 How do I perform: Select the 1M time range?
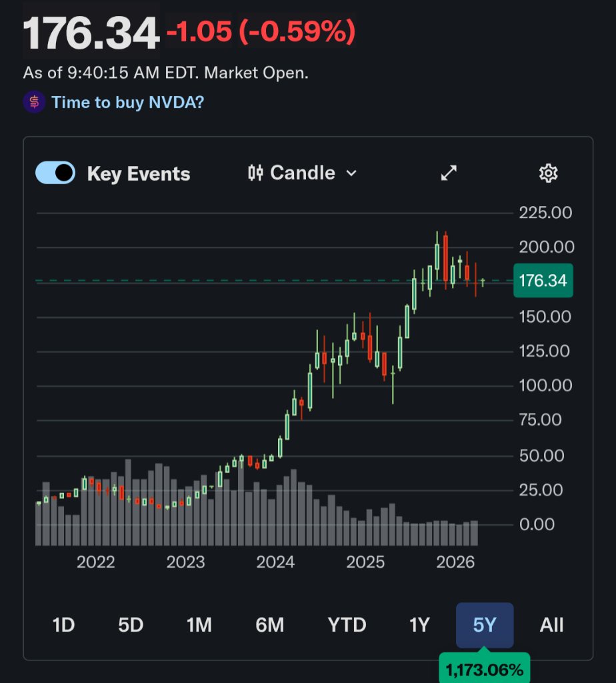coord(199,625)
